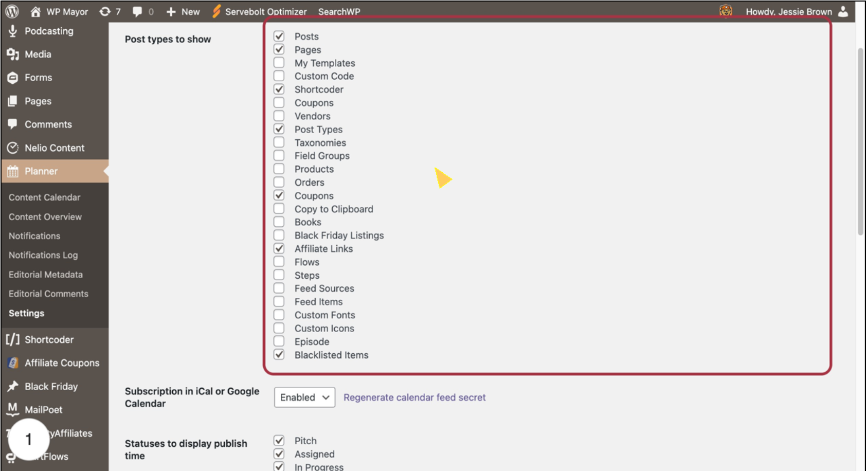Click the Podcasting microphone icon
This screenshot has height=471, width=868.
(x=13, y=31)
